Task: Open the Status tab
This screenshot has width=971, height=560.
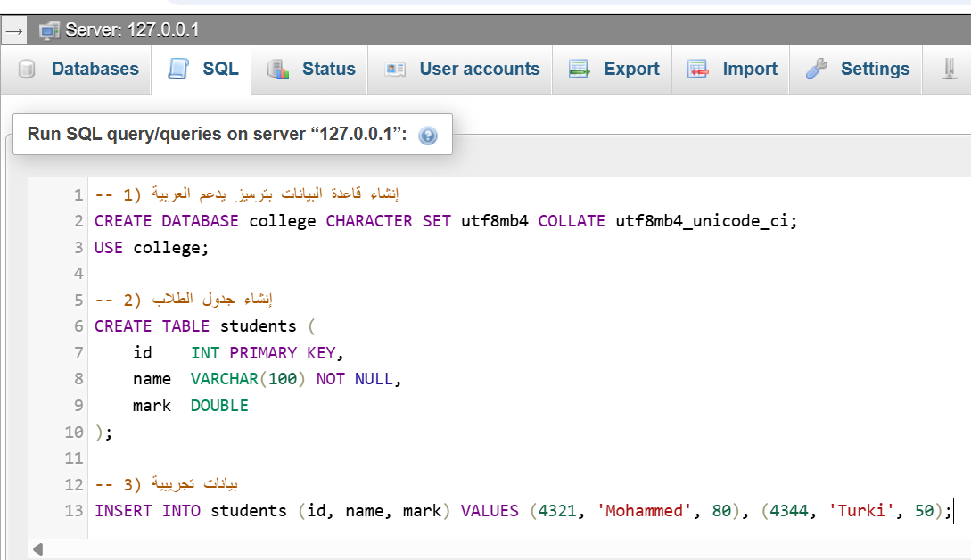Action: click(309, 69)
